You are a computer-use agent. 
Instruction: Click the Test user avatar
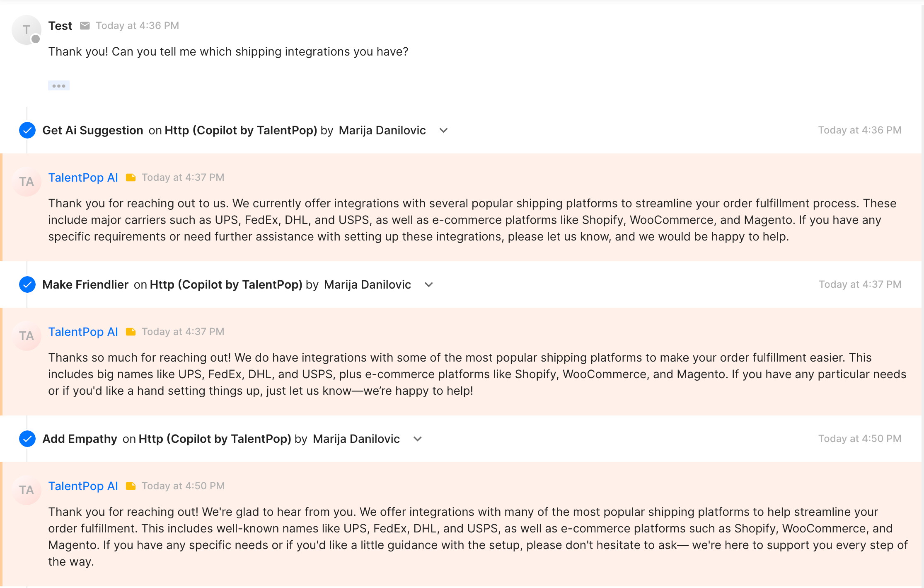click(x=27, y=30)
